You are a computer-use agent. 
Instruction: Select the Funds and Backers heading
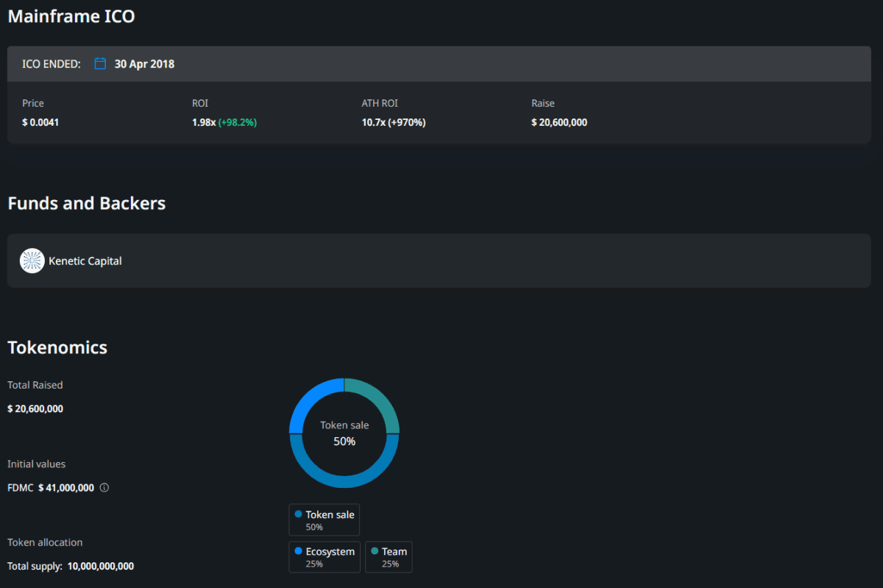pos(86,203)
